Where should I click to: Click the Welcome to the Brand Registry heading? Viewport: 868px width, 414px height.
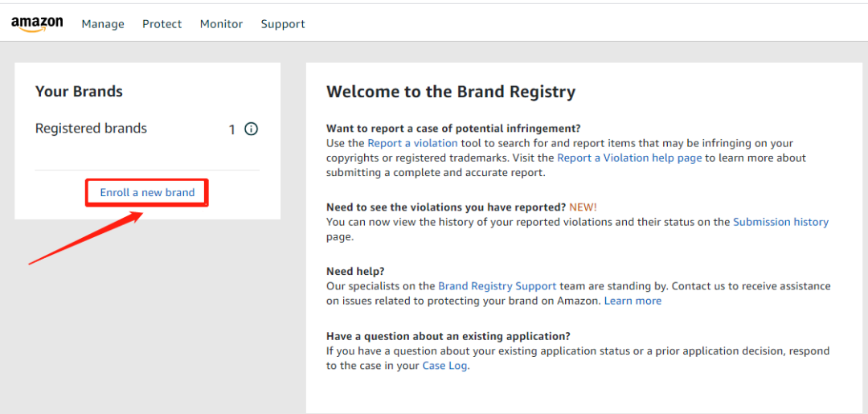click(x=450, y=92)
